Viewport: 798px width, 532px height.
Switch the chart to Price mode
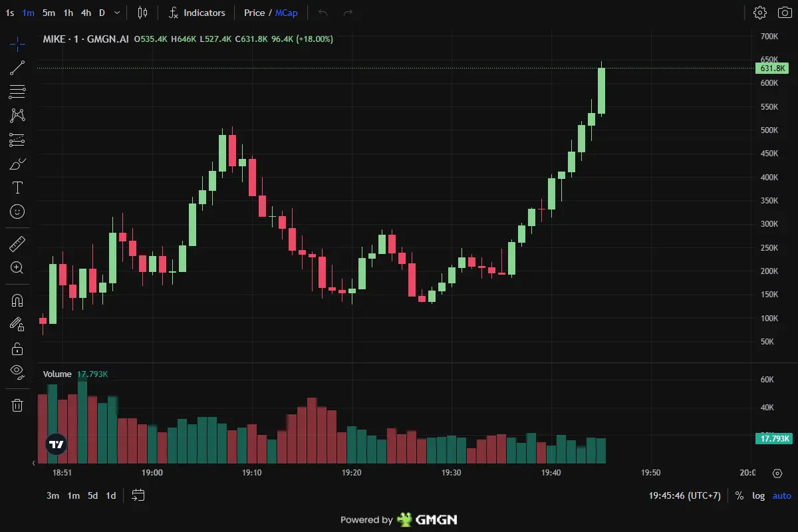254,13
